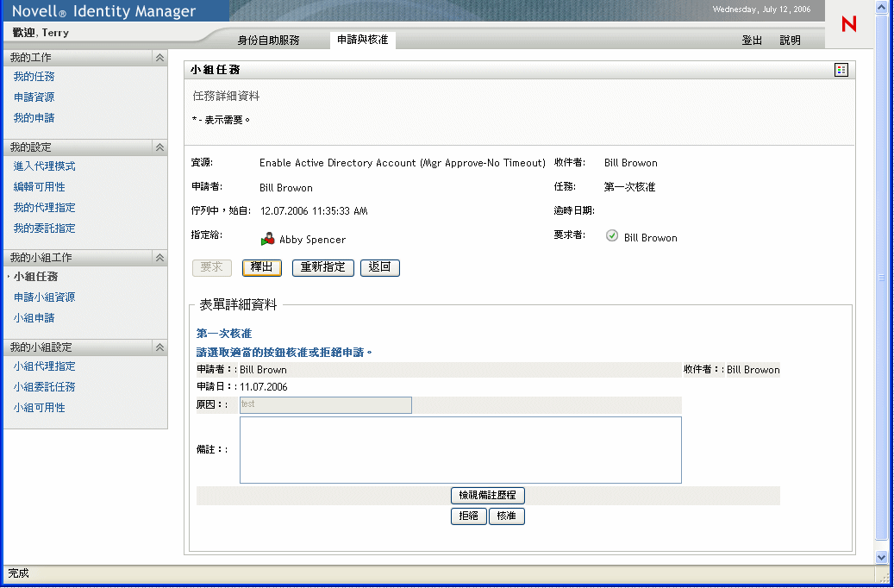Click the 登出 logout link

(752, 40)
